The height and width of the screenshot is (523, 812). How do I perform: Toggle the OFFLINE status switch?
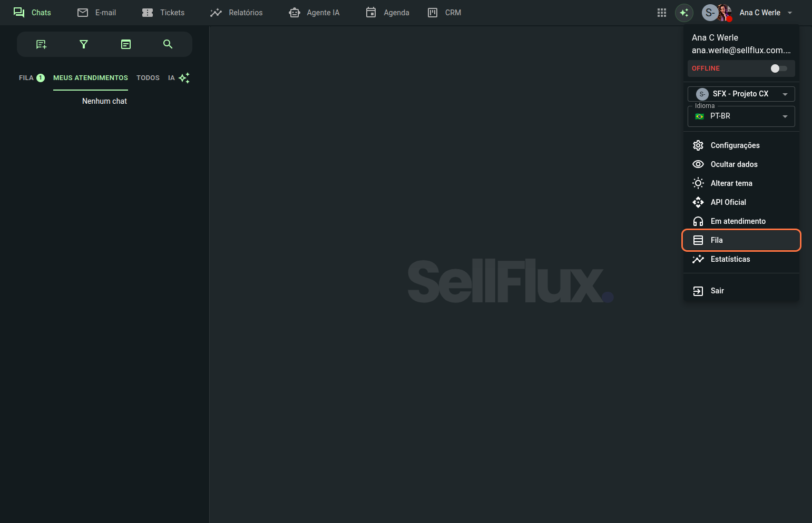[x=778, y=68]
